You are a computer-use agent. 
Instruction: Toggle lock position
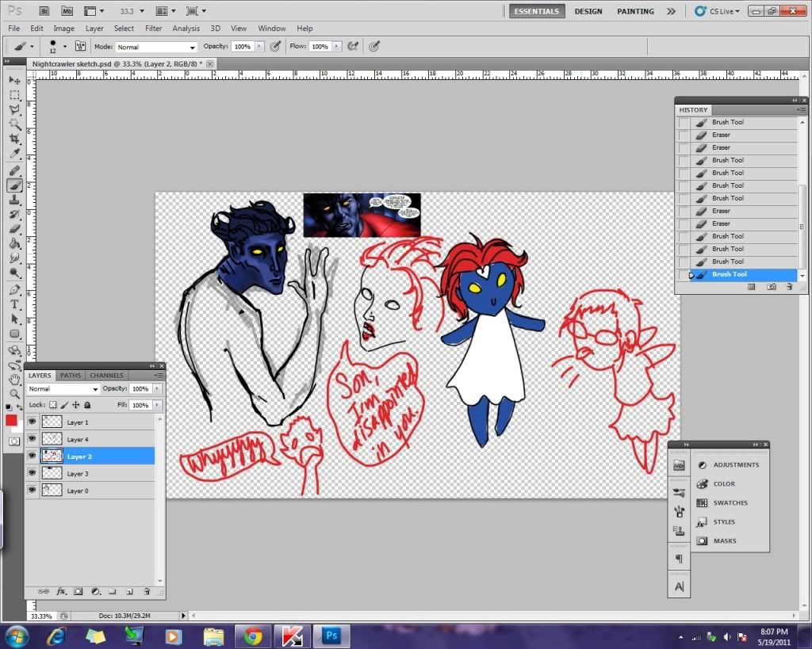75,405
